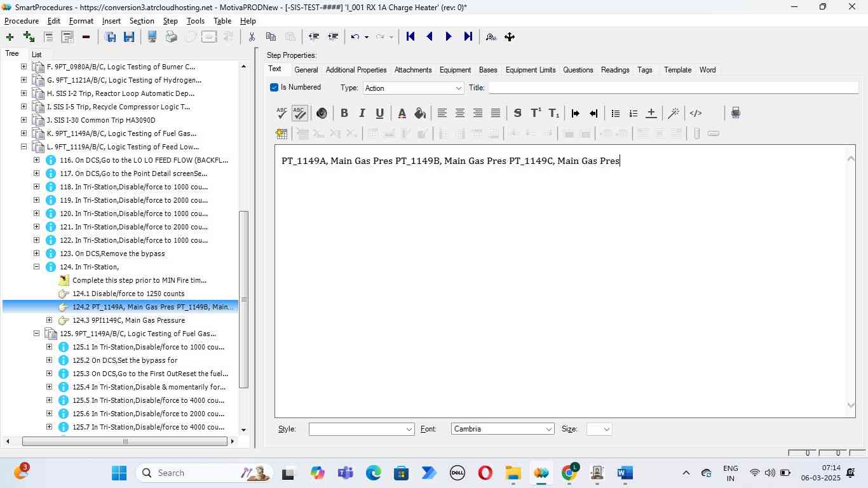Click the add sub-step icon with arrow
Viewport: 868px width, 488px height.
tap(29, 37)
